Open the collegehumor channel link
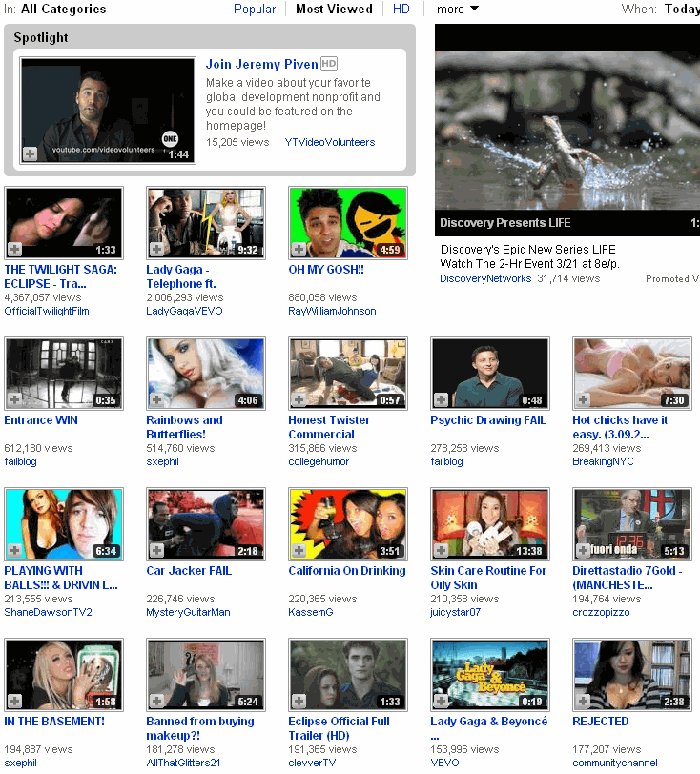This screenshot has height=774, width=700. pos(319,461)
